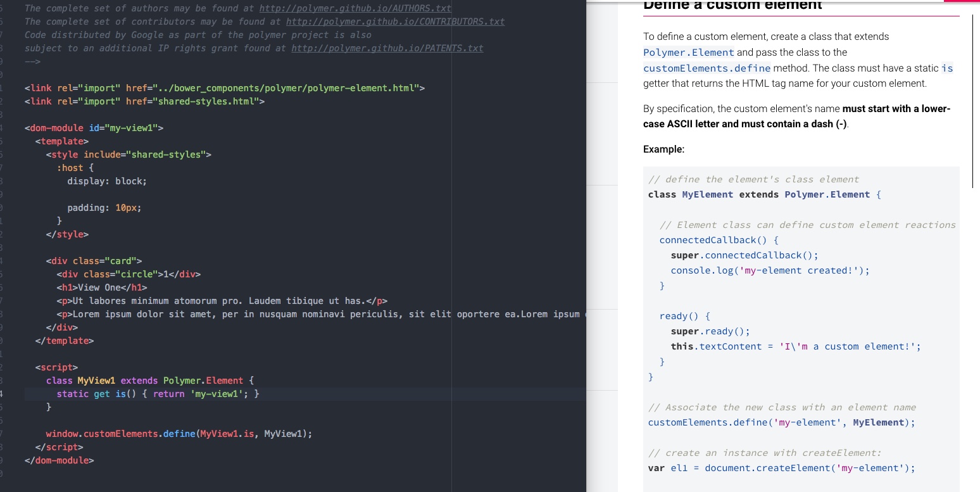Click the highlighted 'static get is()' line
Screen dimensions: 980x492
(x=158, y=394)
